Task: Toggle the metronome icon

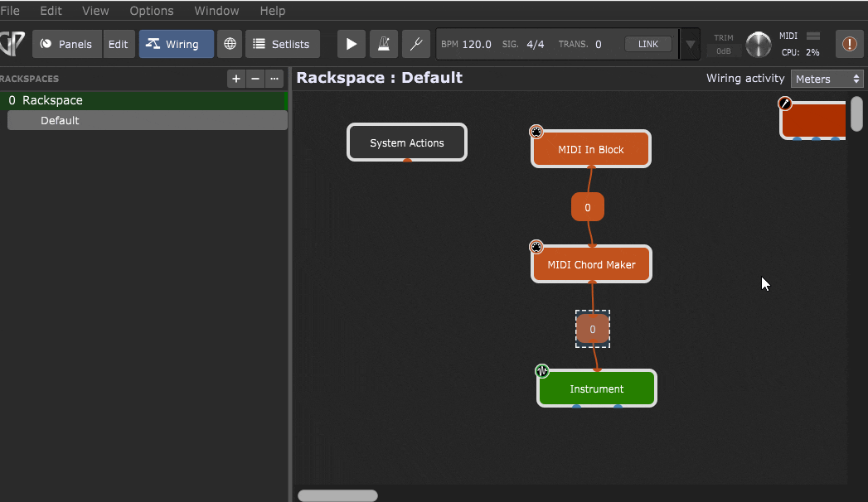Action: [384, 44]
